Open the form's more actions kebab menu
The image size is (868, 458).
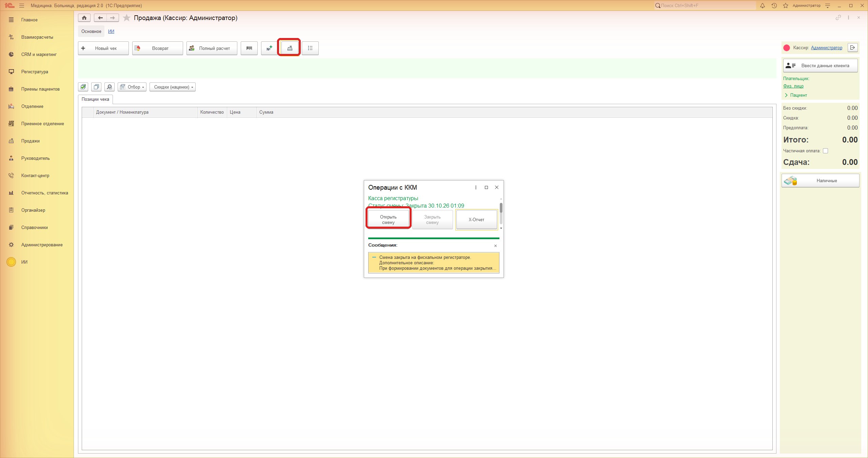(x=848, y=18)
